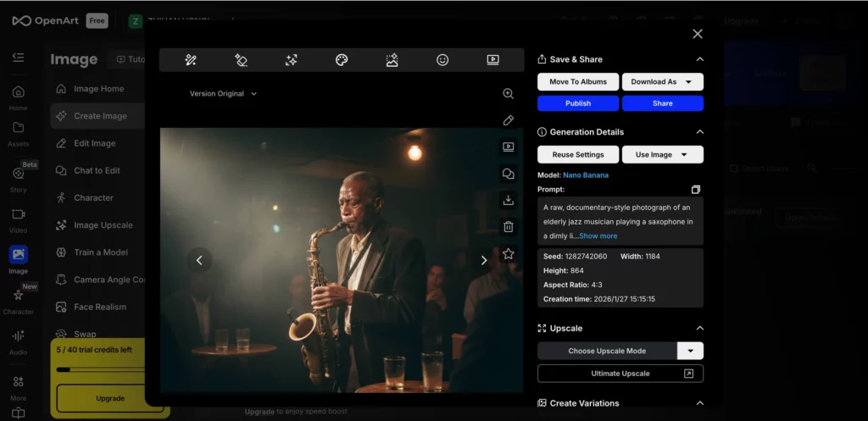The height and width of the screenshot is (421, 868).
Task: Open the Download As dropdown
Action: [x=662, y=82]
